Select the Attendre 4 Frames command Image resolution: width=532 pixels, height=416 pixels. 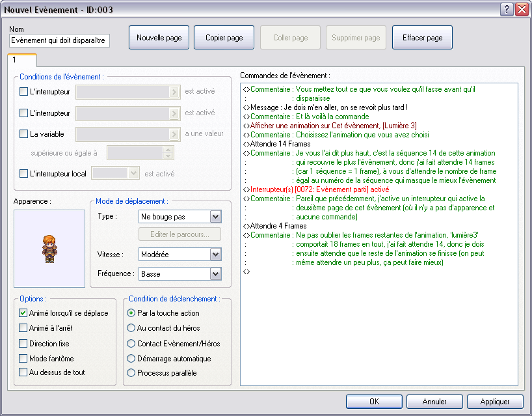(x=275, y=226)
